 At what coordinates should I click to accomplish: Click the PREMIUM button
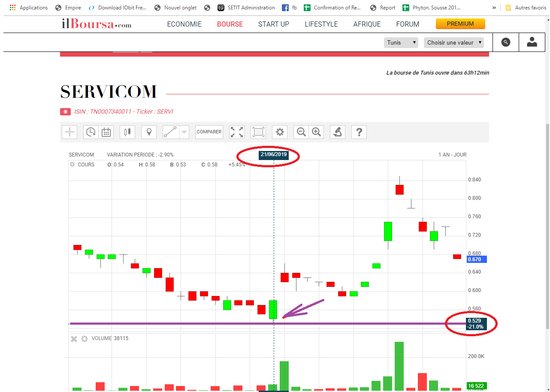(x=460, y=24)
